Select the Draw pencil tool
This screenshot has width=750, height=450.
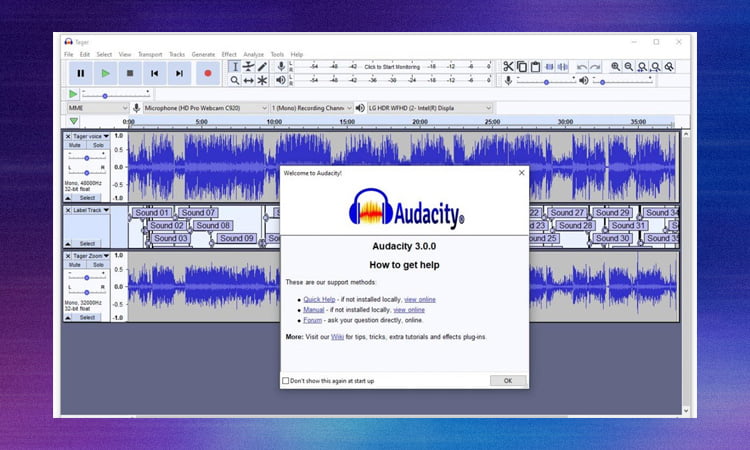[262, 66]
